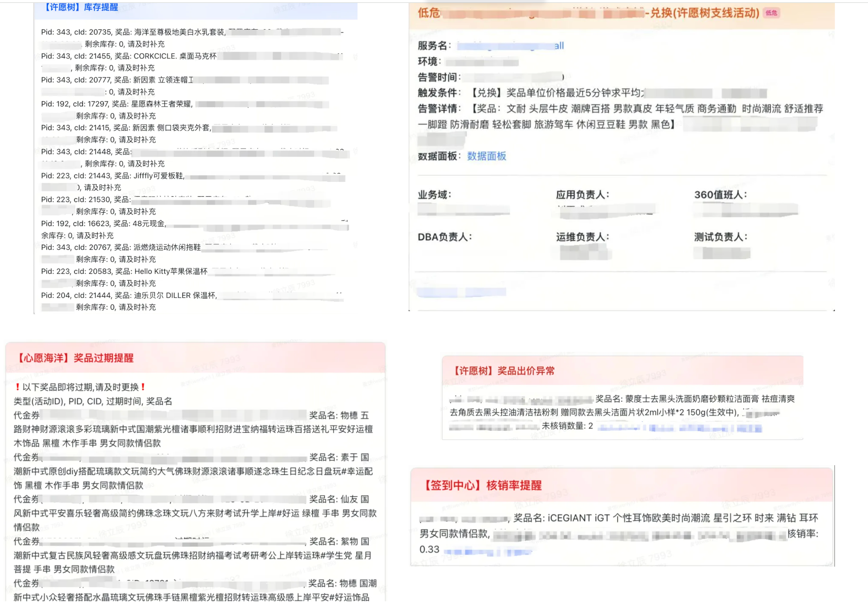The width and height of the screenshot is (868, 607).
Task: Select the Hello Kitty苹果保温杯 stock entry
Action: (x=171, y=272)
